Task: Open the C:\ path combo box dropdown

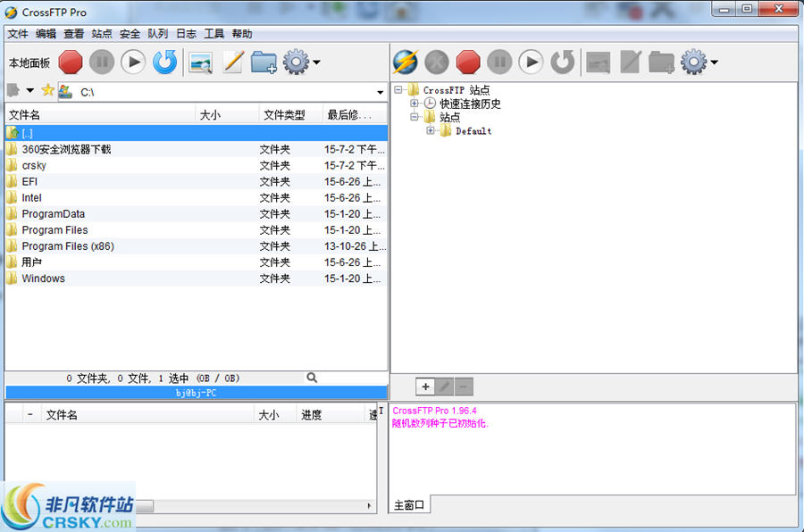Action: 380,92
